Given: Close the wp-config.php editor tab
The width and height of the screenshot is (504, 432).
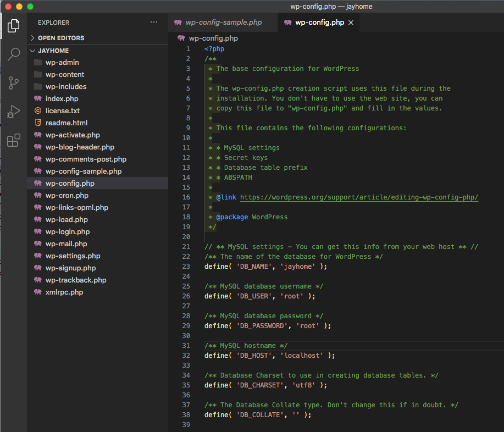Looking at the screenshot, I should coord(351,23).
